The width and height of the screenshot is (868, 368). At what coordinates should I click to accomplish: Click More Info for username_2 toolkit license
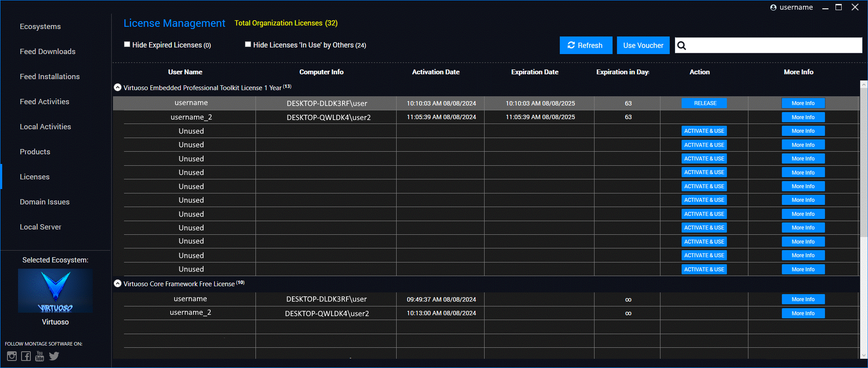[x=803, y=117]
